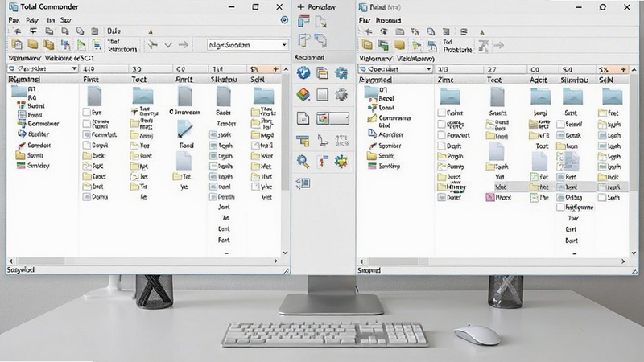Select the colorful stacked layers icon

pos(303,95)
